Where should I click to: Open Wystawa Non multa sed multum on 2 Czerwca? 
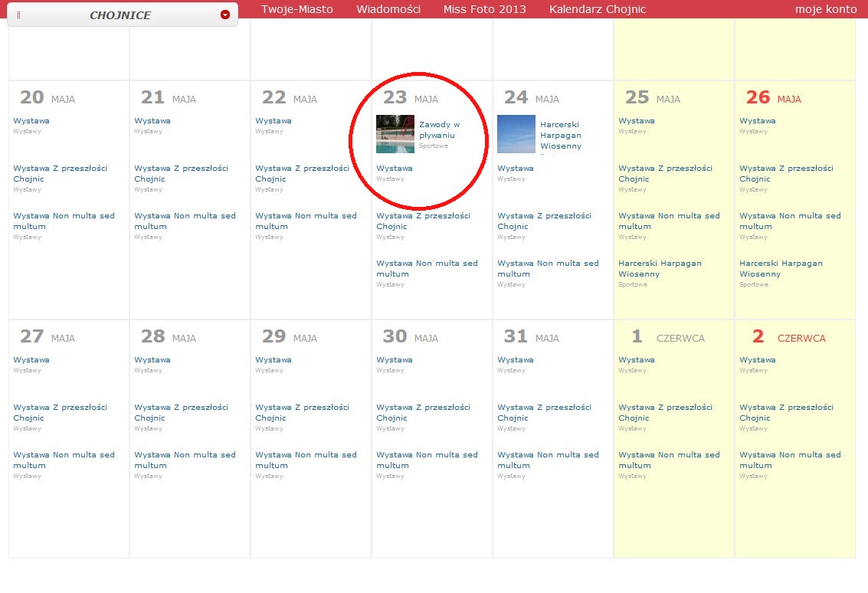coord(790,460)
